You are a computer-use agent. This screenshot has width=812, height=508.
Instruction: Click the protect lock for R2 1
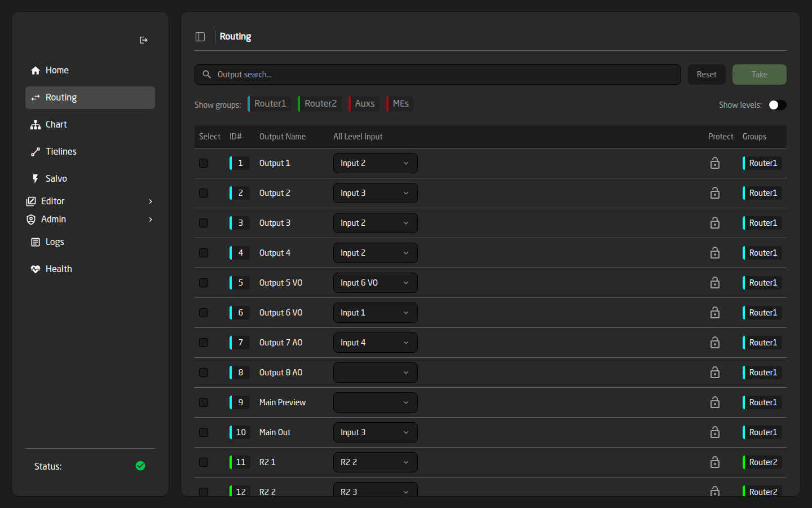pyautogui.click(x=715, y=462)
